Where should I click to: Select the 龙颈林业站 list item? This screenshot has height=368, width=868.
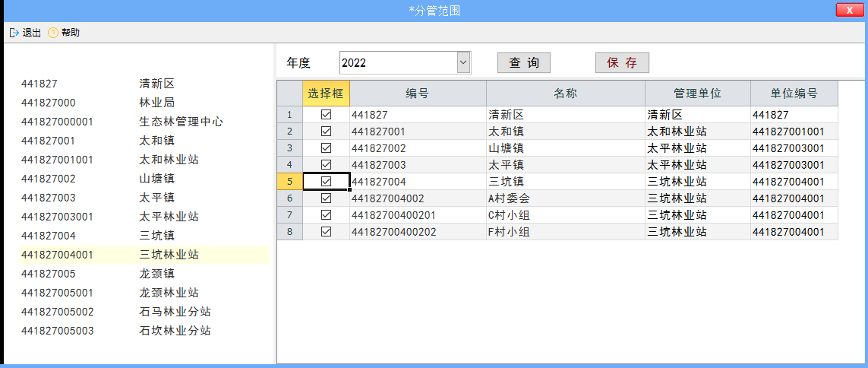coord(169,293)
